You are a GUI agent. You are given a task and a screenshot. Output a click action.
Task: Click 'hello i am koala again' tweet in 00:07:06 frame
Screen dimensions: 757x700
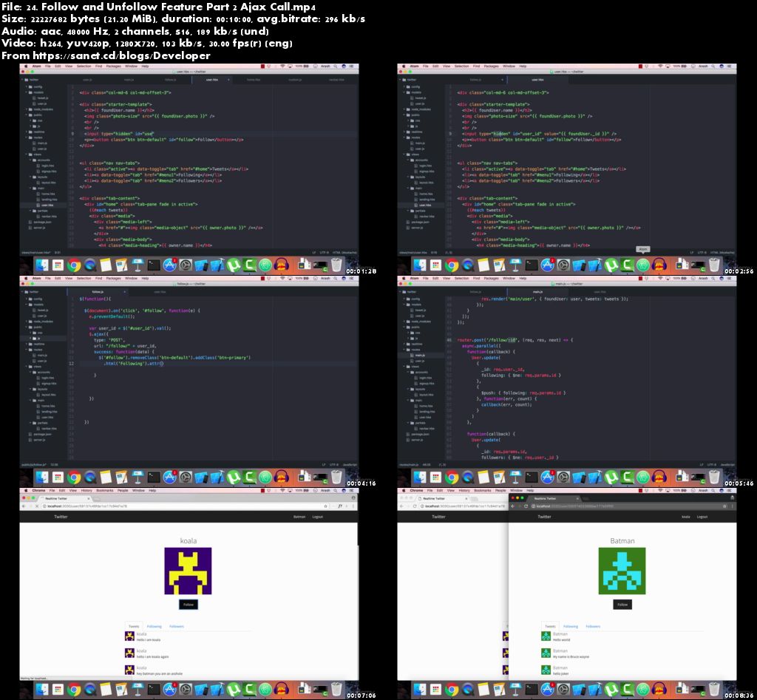pos(152,656)
